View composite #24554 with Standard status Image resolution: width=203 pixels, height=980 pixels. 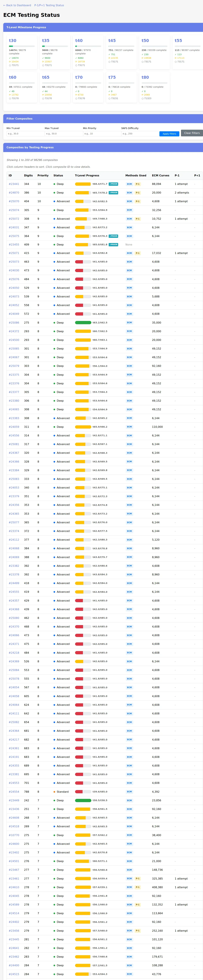click(14, 792)
